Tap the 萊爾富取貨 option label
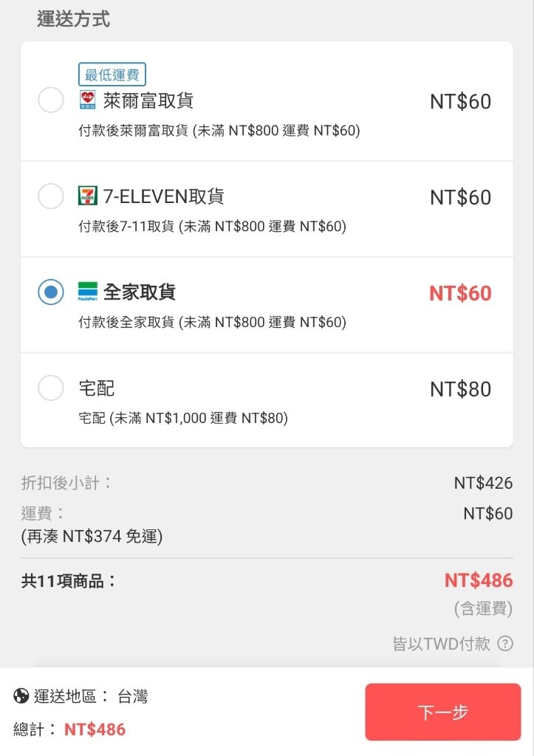This screenshot has height=756, width=534. (x=148, y=100)
